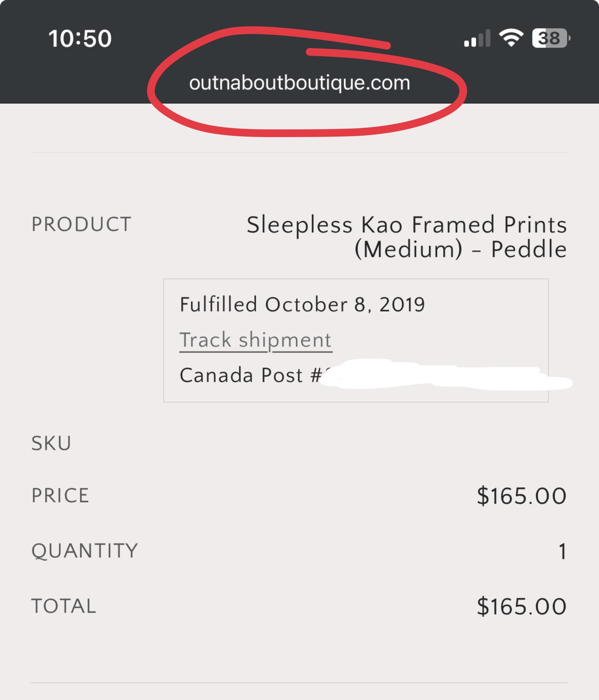Tap the 10:50 status bar clock
The image size is (599, 700).
tap(80, 38)
